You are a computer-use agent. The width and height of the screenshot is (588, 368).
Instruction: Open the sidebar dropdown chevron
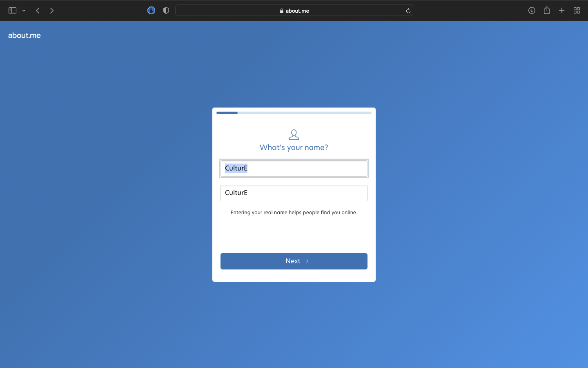click(24, 11)
